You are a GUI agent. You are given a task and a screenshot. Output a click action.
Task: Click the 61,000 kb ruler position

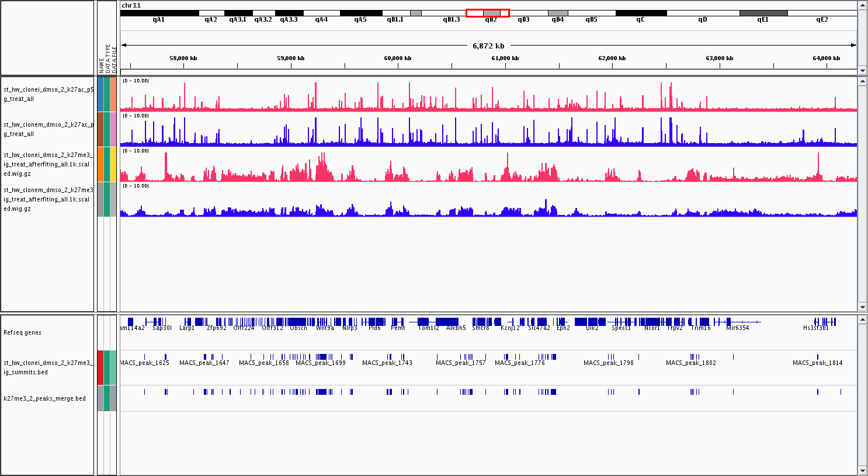pyautogui.click(x=505, y=58)
